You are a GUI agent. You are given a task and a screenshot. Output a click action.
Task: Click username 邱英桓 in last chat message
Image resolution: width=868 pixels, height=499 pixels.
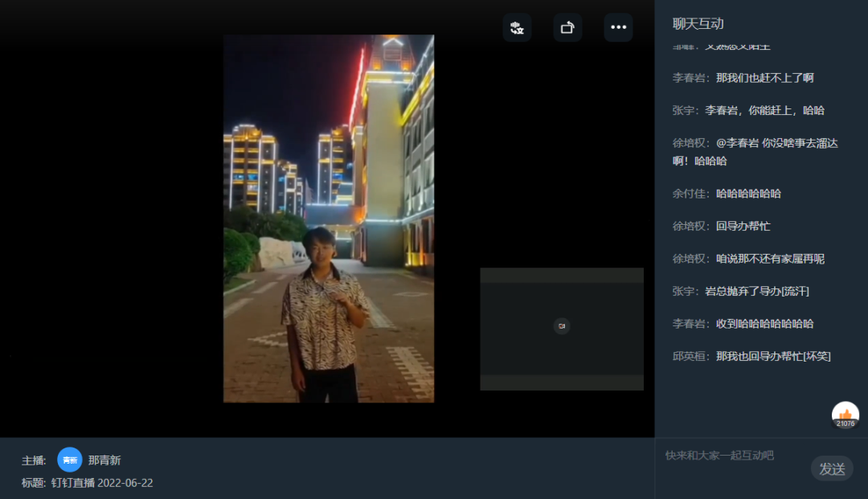(690, 355)
